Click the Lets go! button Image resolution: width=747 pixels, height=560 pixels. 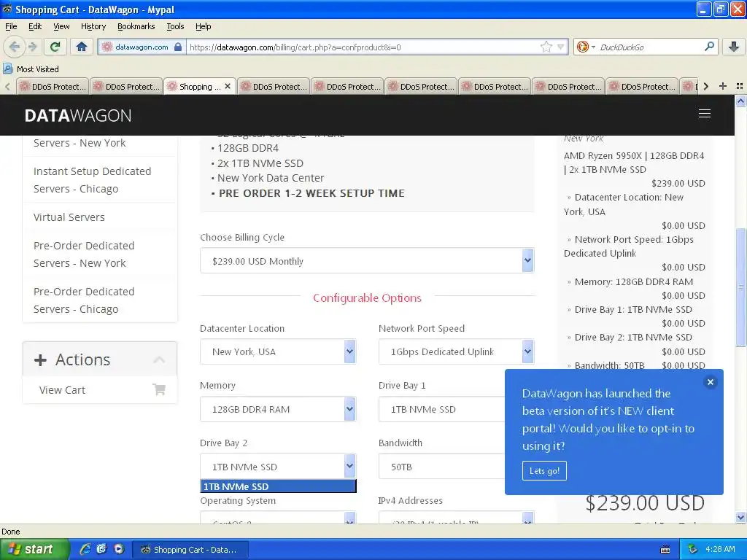coord(544,470)
